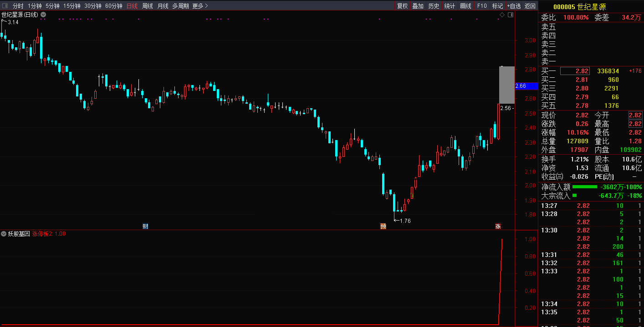Click the 涨 marker on the chart

click(x=498, y=226)
